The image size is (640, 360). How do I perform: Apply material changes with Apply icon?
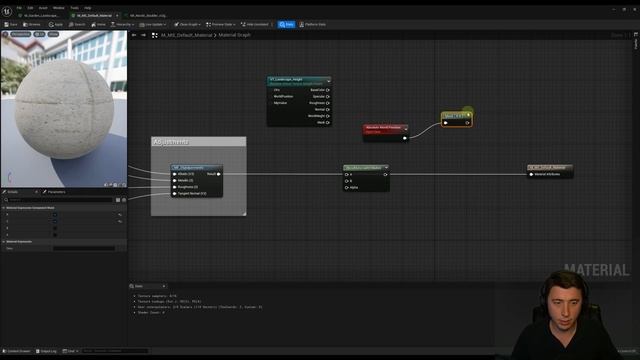coord(51,24)
